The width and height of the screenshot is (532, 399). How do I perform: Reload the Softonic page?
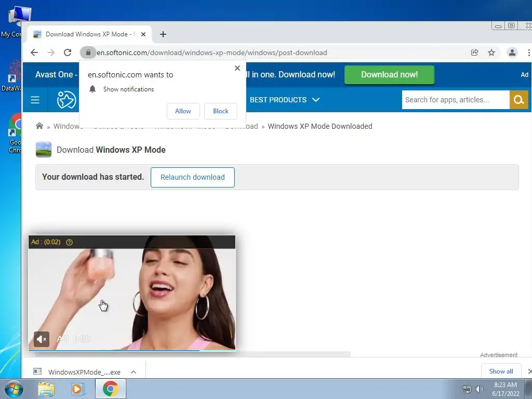[x=68, y=52]
